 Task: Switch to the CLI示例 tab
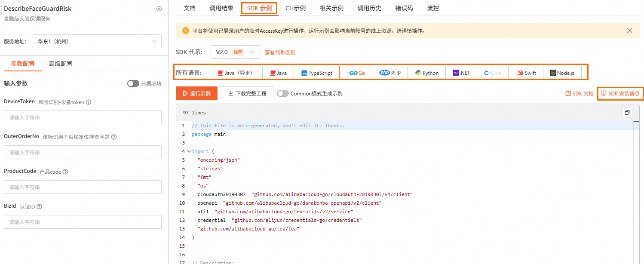(x=296, y=8)
